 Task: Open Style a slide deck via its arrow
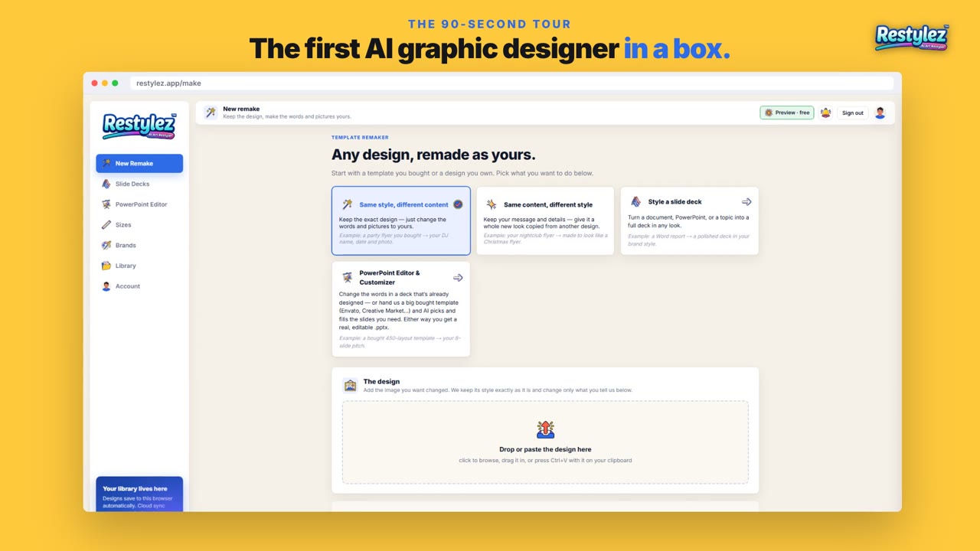coord(746,202)
